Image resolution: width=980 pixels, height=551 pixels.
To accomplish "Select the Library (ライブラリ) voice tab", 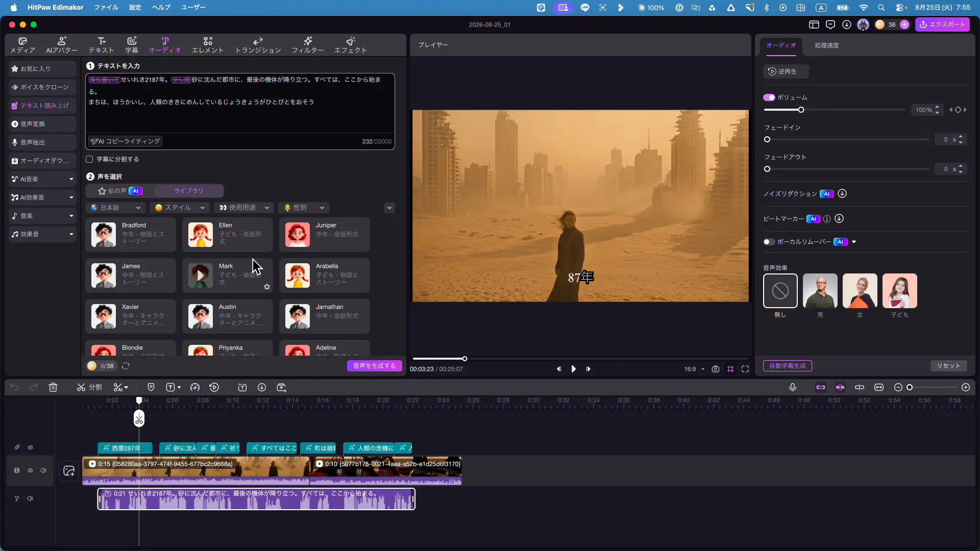I will [189, 191].
